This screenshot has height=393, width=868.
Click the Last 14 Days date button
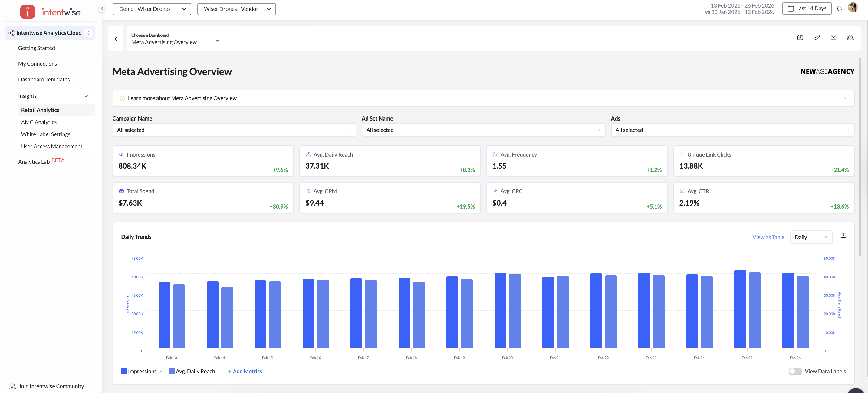[x=807, y=9]
